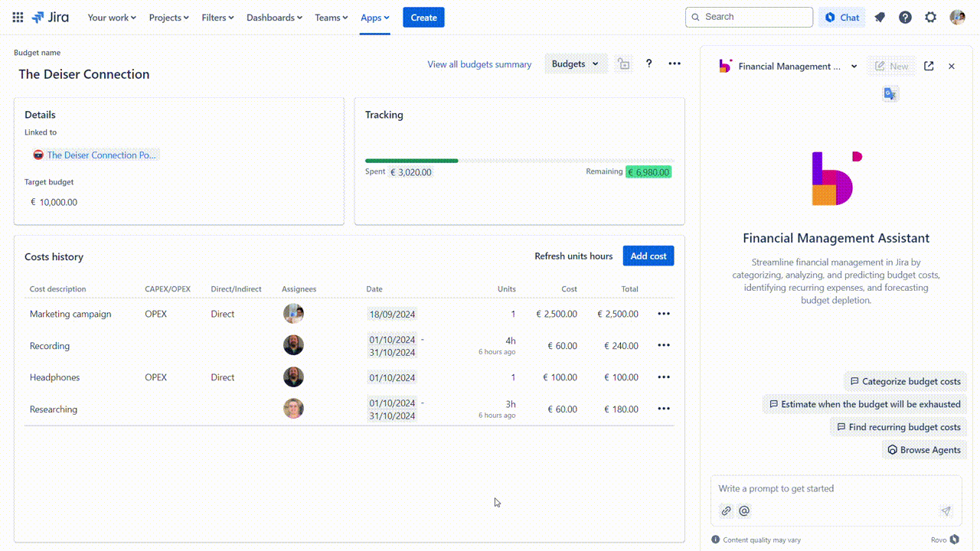The image size is (980, 551).
Task: Click the Marketing campaign assignee avatar
Action: pyautogui.click(x=293, y=314)
